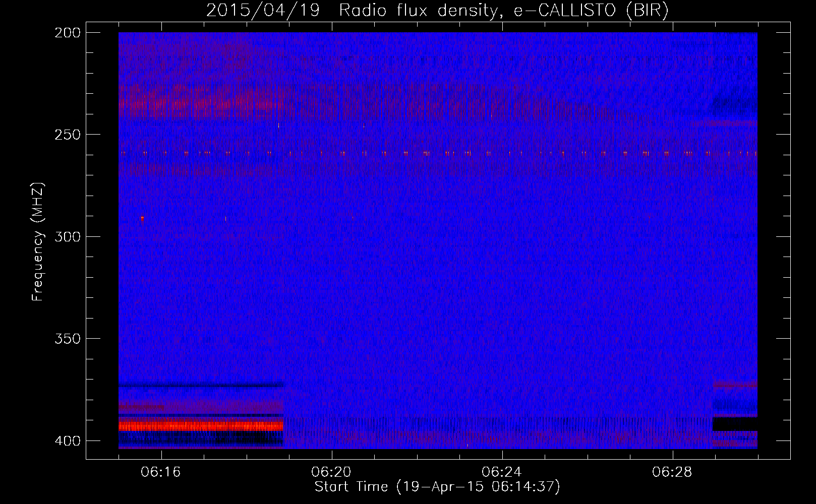Click the 200 frequency tick label

click(x=68, y=32)
